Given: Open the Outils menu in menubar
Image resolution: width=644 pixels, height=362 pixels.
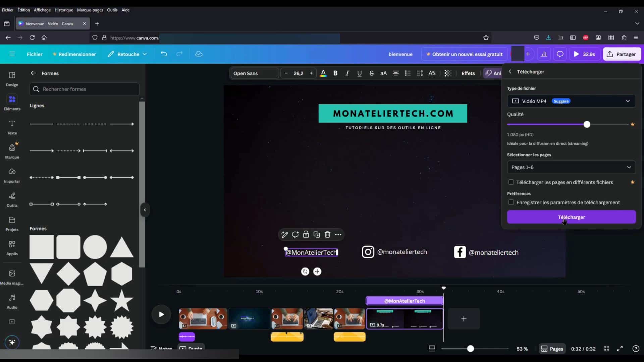Looking at the screenshot, I should (112, 10).
